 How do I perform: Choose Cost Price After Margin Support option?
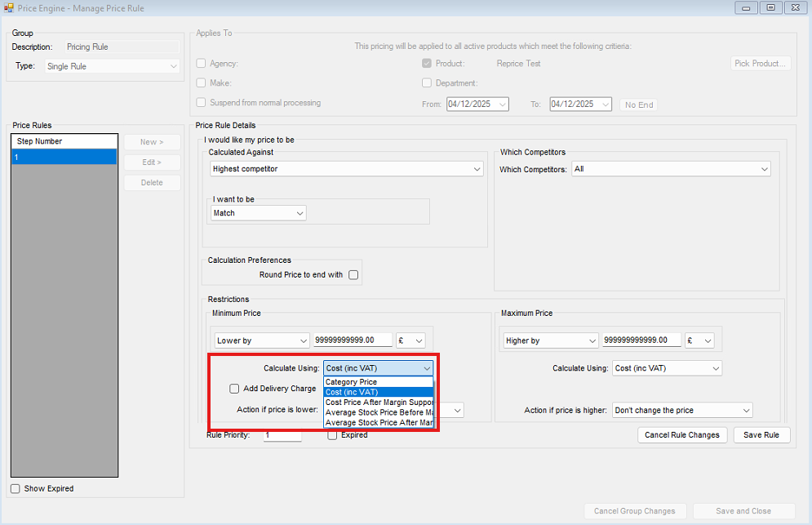click(x=378, y=403)
